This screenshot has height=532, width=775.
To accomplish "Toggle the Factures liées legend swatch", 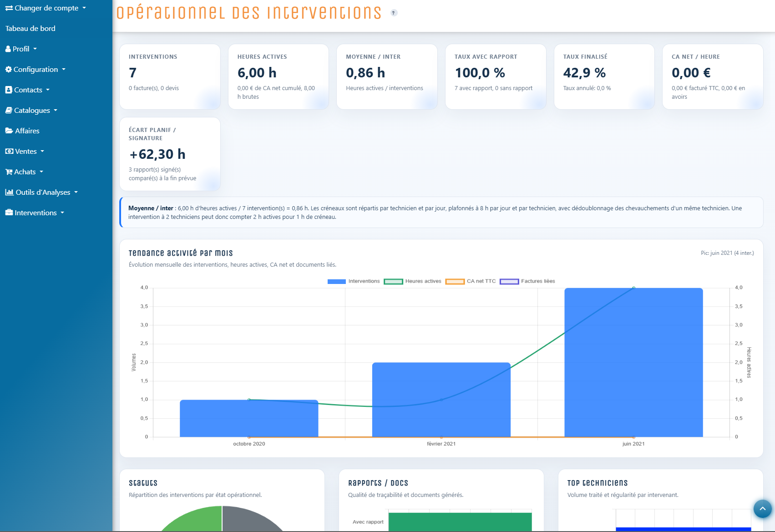I will click(509, 281).
